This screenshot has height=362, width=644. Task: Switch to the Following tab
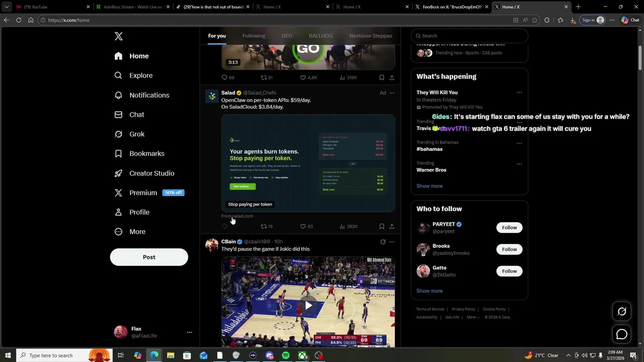254,36
